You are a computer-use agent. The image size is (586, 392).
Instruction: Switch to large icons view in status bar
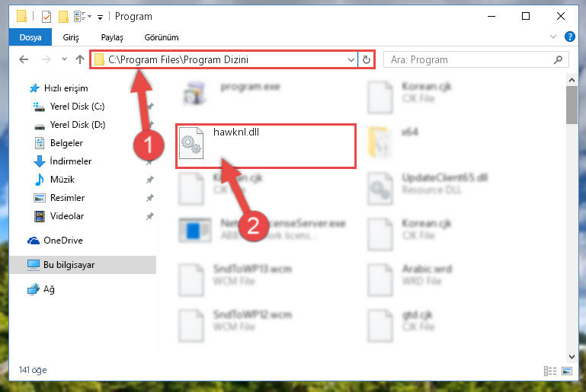567,371
